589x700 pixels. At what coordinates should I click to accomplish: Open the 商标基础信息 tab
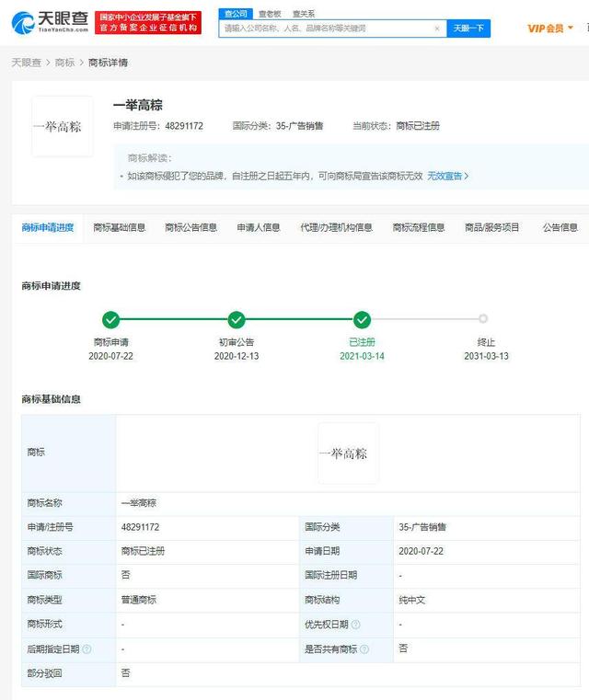(120, 227)
